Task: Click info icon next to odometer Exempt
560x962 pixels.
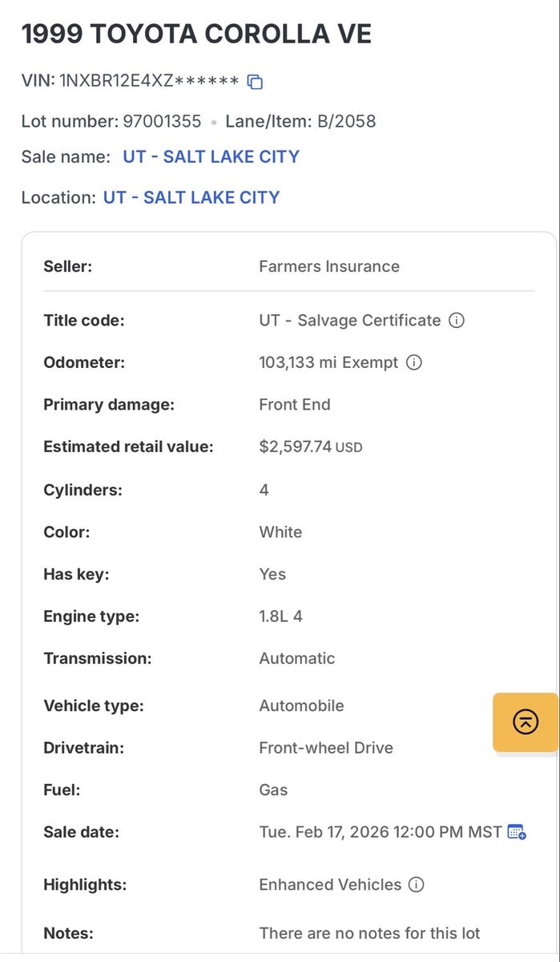Action: (x=414, y=362)
